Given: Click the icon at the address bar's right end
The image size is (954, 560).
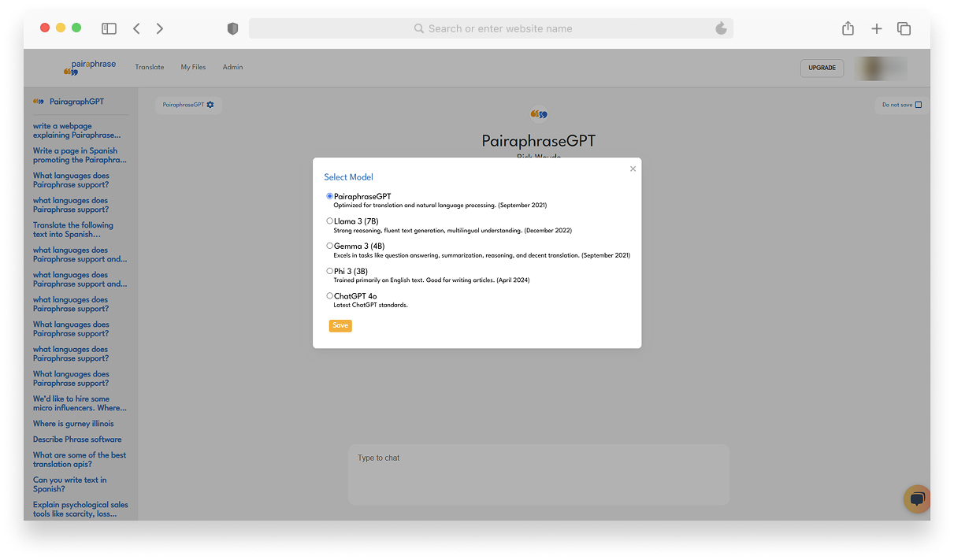Looking at the screenshot, I should click(x=721, y=28).
